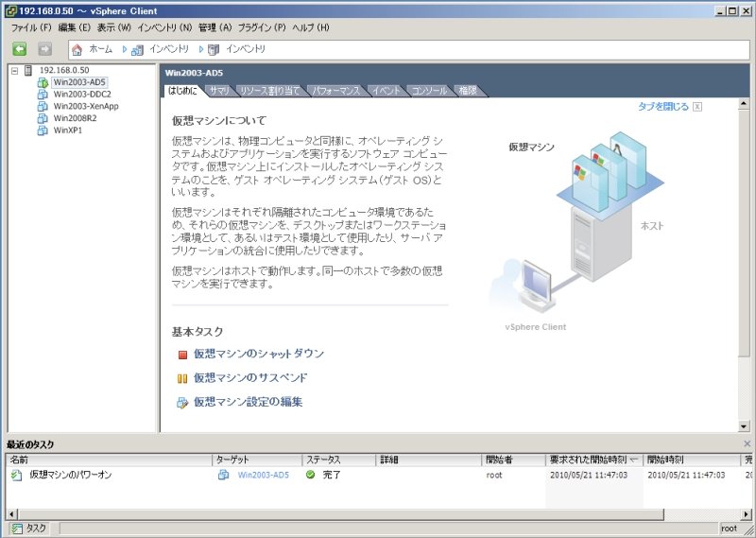
Task: Select Win2008R2 in the inventory tree
Action: pos(75,118)
